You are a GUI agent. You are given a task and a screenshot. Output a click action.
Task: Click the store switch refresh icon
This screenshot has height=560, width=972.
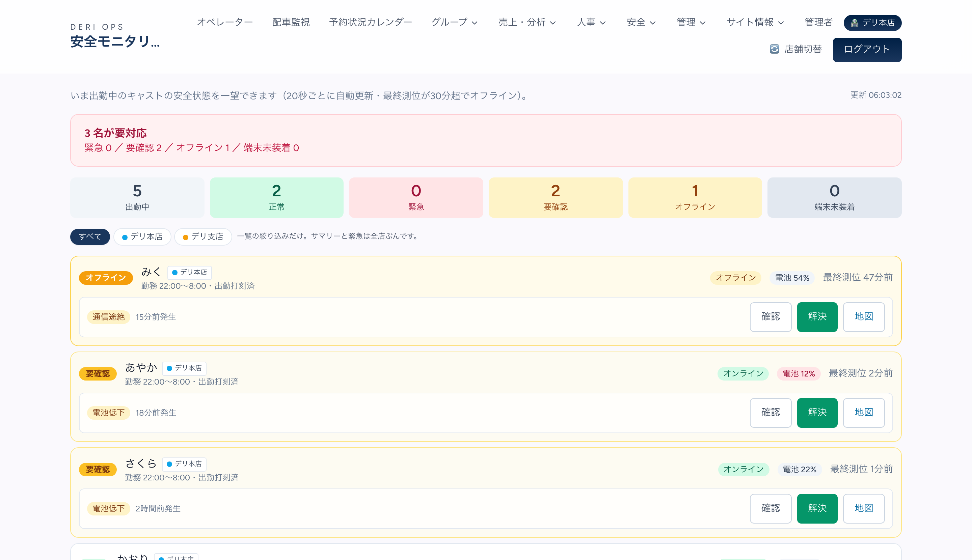(x=774, y=49)
